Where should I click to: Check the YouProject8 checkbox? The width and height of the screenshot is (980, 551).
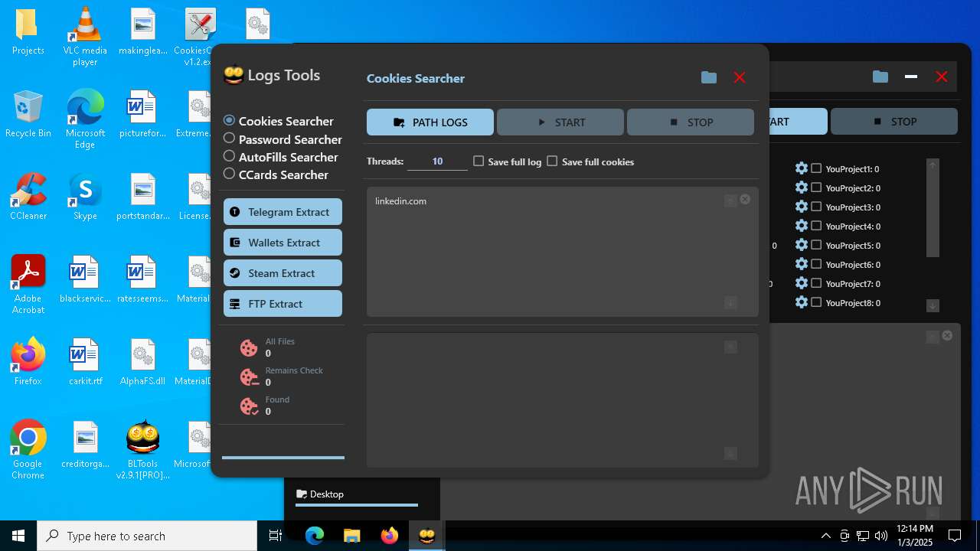pos(816,302)
